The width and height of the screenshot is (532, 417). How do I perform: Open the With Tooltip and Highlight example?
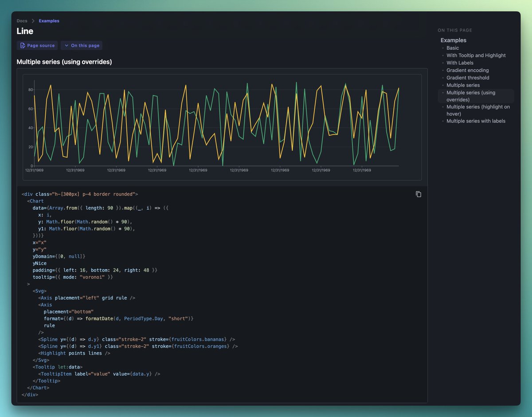point(476,55)
